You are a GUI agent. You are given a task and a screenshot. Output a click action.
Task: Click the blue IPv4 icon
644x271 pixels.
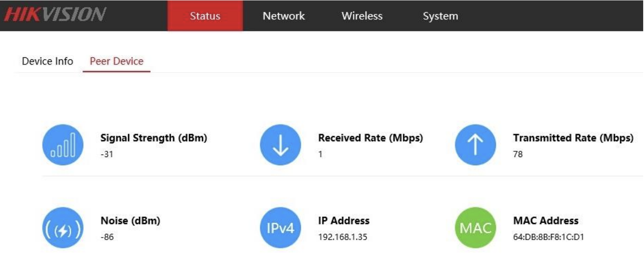tap(281, 228)
